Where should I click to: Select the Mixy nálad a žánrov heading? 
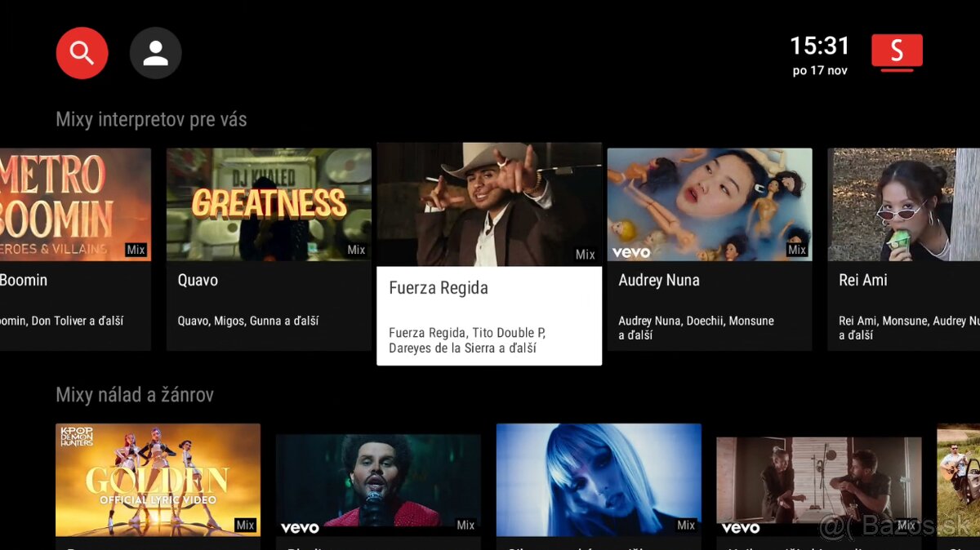[135, 395]
